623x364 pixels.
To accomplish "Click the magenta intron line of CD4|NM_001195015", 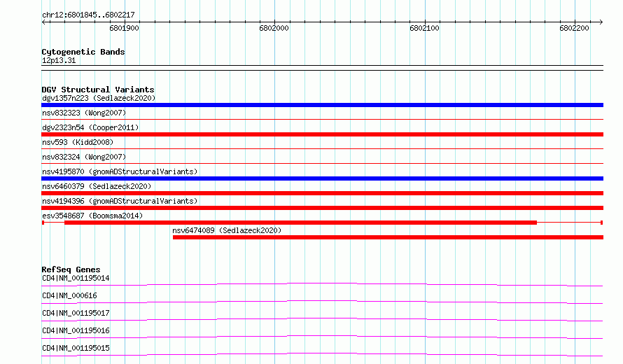I will tap(322, 353).
